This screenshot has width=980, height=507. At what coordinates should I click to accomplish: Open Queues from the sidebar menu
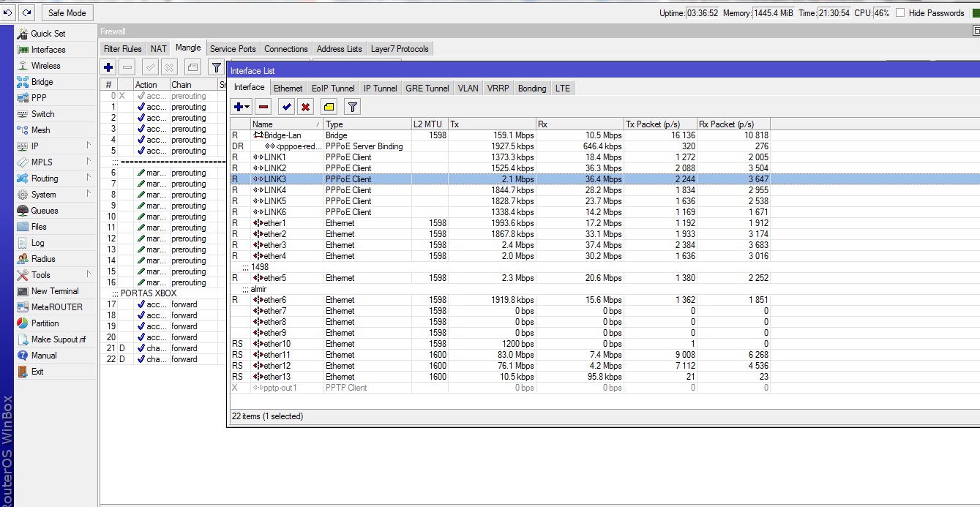pyautogui.click(x=45, y=211)
